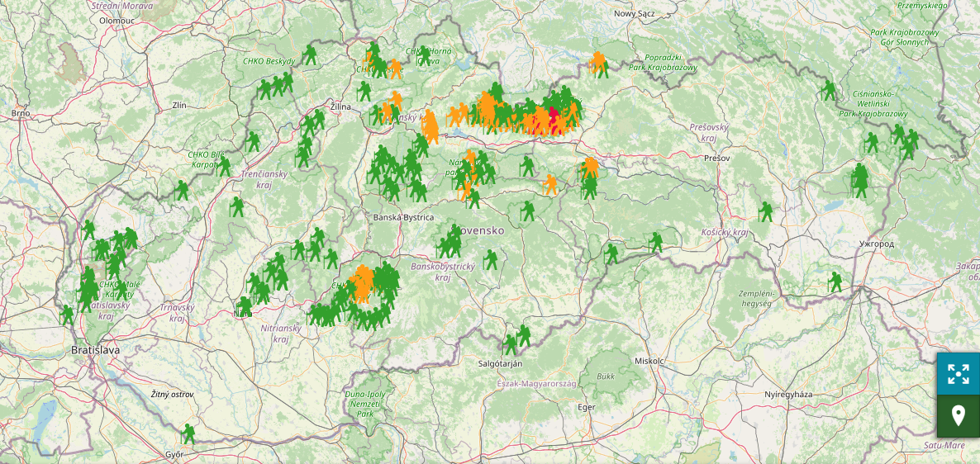The image size is (980, 464).
Task: Select the hiker marker above Banskobystrický kraj label
Action: pos(492,260)
